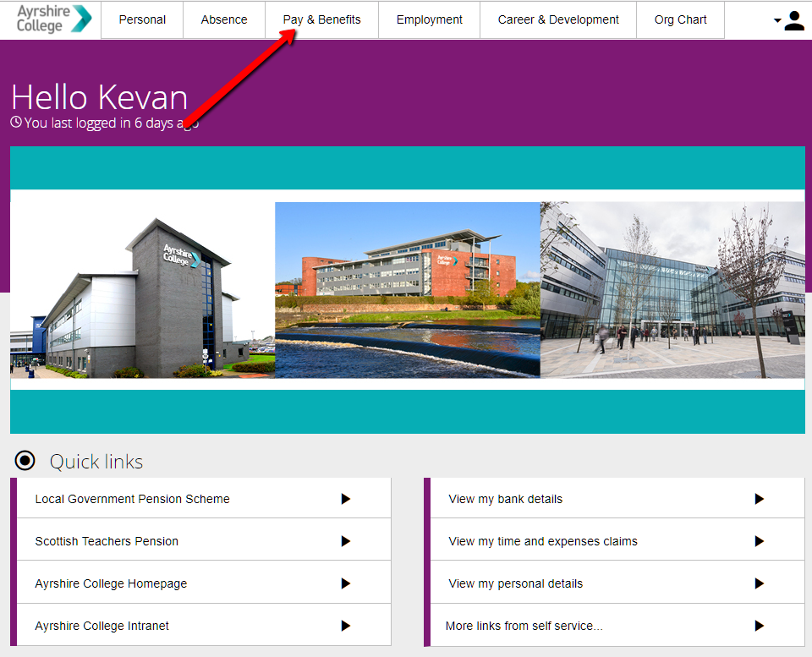Open Local Government Pension Scheme link
This screenshot has width=812, height=657.
204,499
